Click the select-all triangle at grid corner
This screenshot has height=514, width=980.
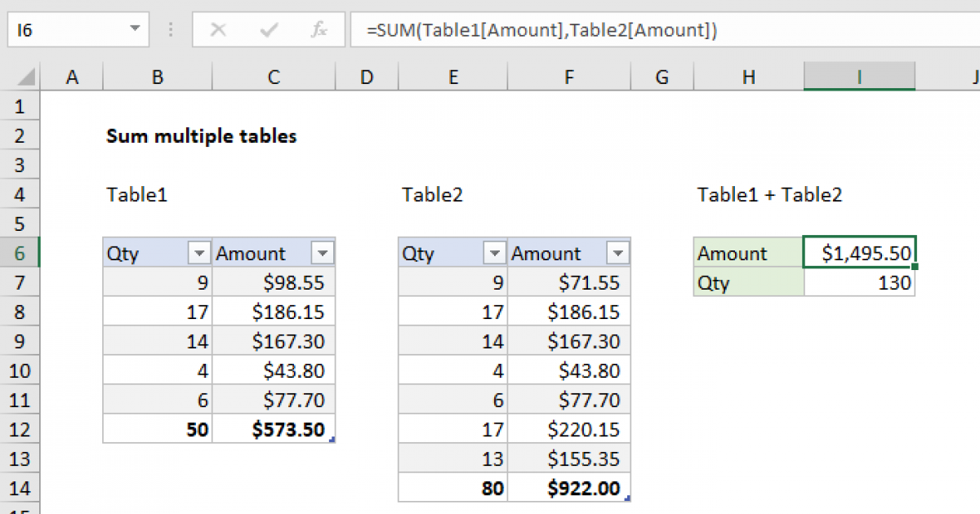(x=27, y=78)
